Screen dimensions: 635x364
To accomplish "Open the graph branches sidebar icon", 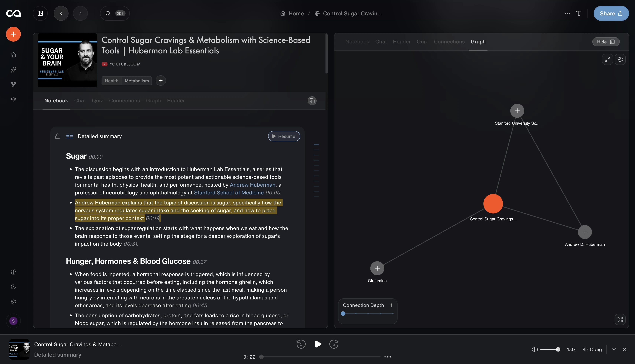I will coord(13,84).
